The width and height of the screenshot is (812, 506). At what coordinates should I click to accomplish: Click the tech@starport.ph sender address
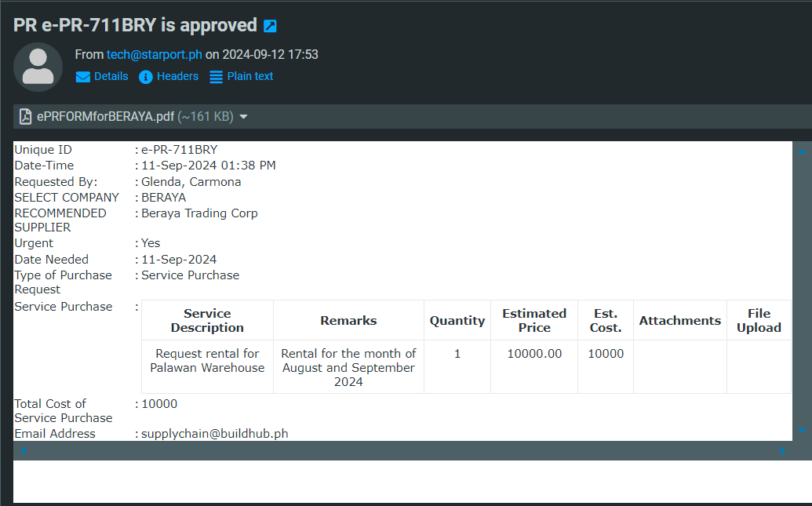tap(155, 55)
